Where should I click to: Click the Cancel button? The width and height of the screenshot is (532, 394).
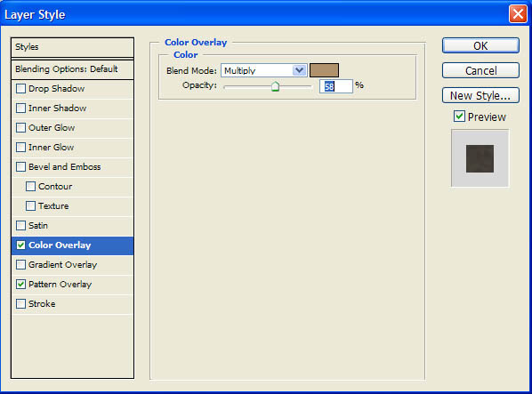(480, 70)
